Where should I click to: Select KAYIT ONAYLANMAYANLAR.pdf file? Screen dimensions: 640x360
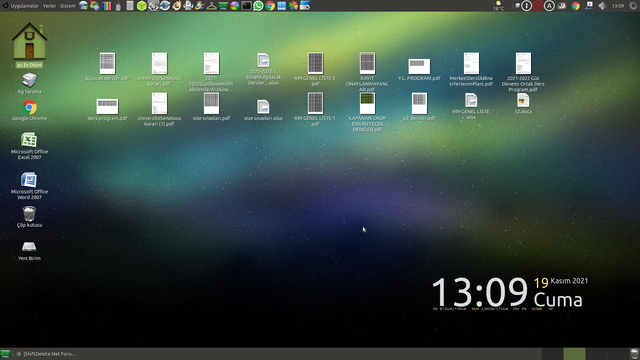(367, 72)
